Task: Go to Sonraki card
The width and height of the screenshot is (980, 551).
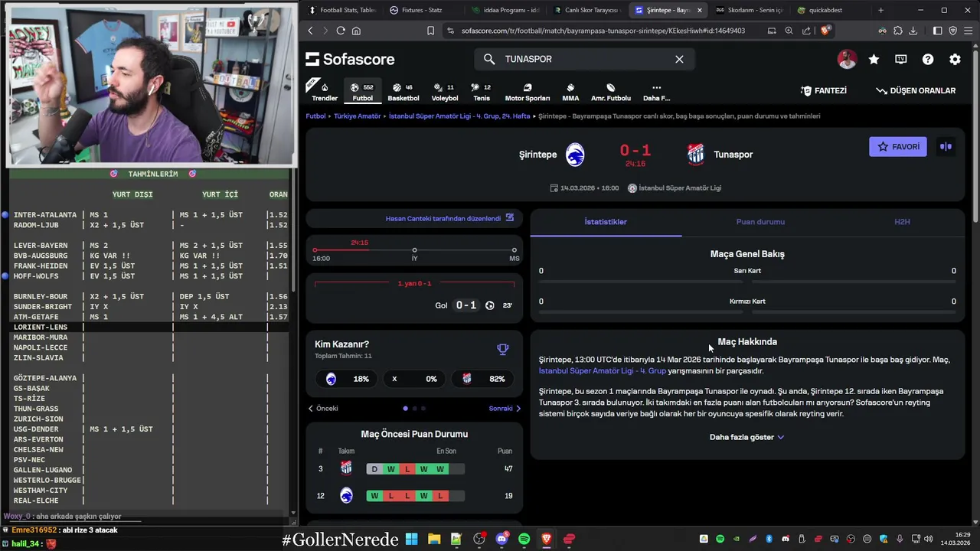Action: (x=505, y=409)
